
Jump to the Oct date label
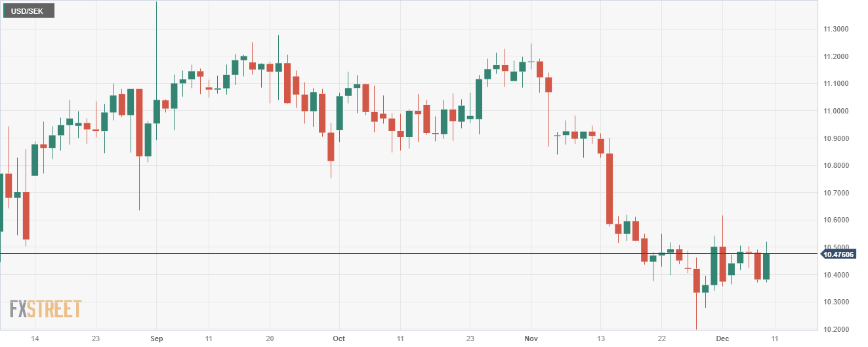[339, 338]
